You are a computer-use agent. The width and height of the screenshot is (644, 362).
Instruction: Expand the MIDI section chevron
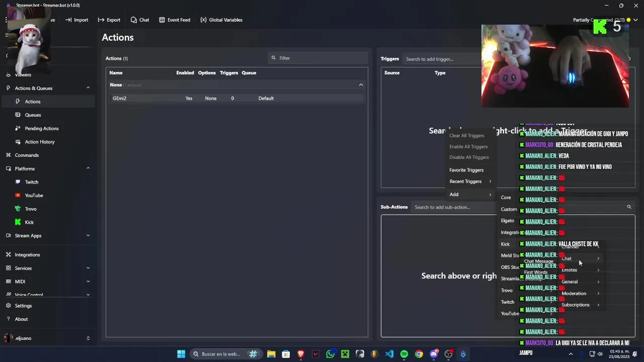coord(88,282)
